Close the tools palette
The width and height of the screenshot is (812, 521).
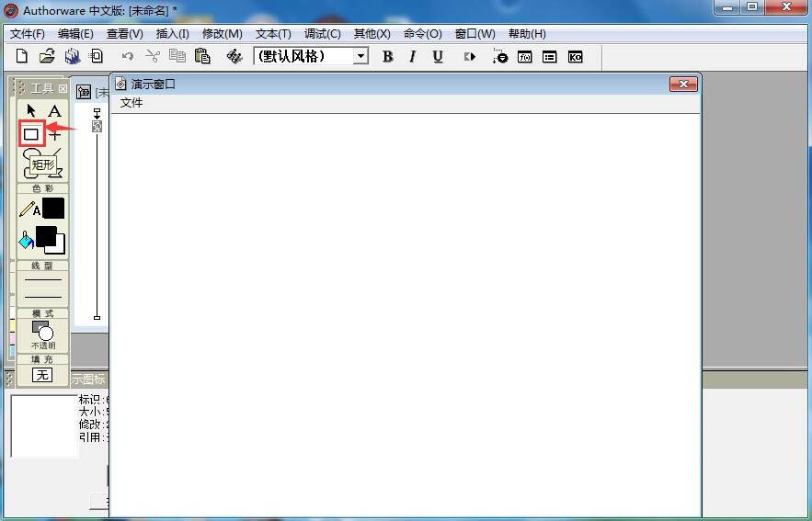[x=63, y=88]
